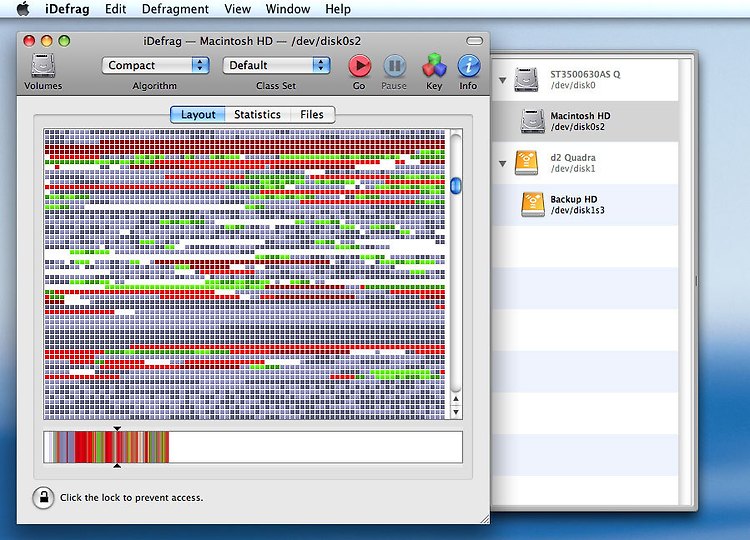Collapse the d2 Quadra disclosure triangle
The height and width of the screenshot is (540, 750).
[x=502, y=164]
